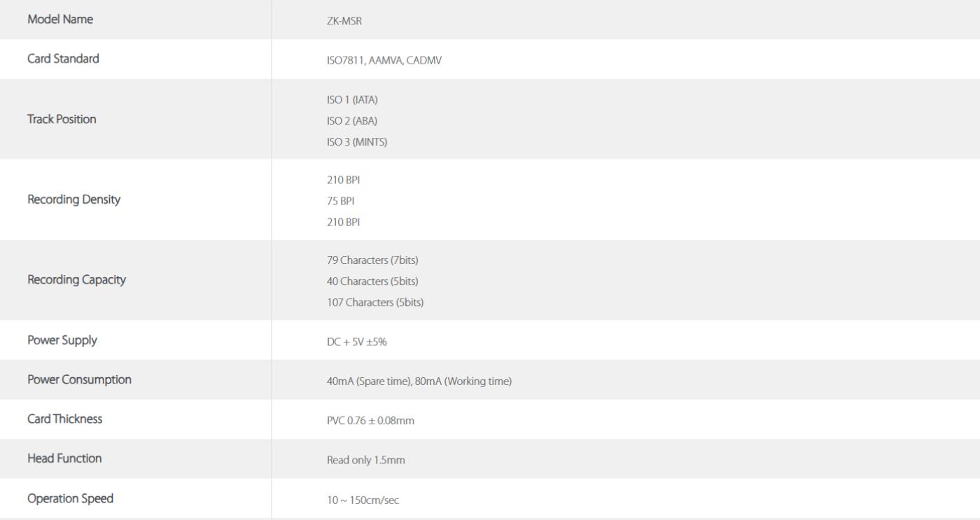Image resolution: width=980 pixels, height=520 pixels.
Task: Click the Recording Capacity label
Action: [x=76, y=280]
